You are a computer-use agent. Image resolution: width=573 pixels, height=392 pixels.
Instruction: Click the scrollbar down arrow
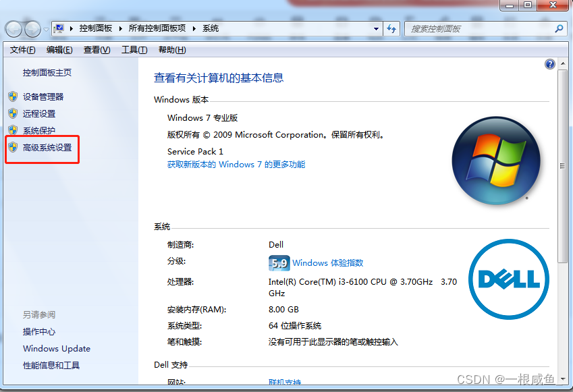[563, 379]
